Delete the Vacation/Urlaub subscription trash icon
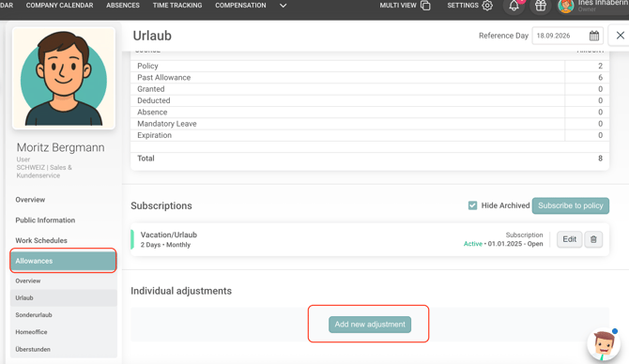Viewport: 629px width, 364px height. point(593,239)
